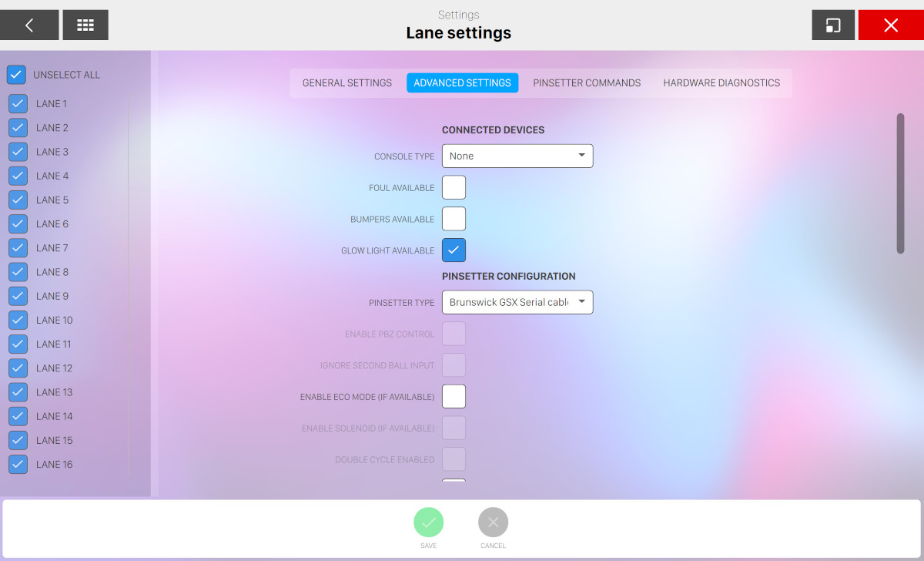Disable the Glow Light Available checkbox
924x561 pixels.
(454, 250)
